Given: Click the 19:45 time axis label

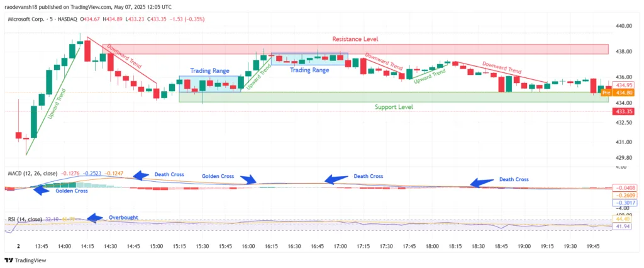Looking at the screenshot, I should tap(592, 246).
